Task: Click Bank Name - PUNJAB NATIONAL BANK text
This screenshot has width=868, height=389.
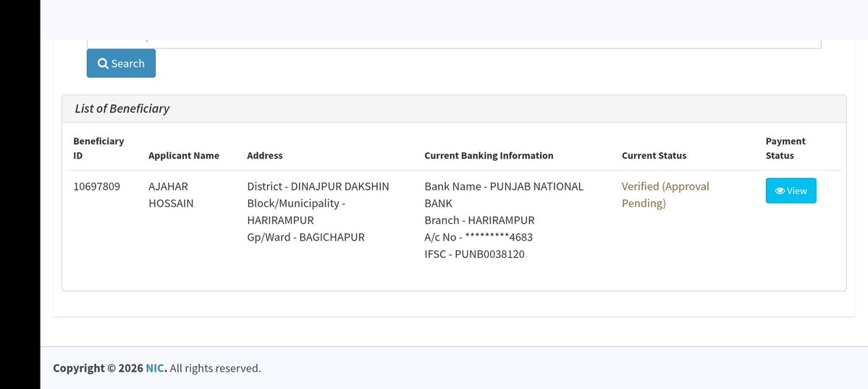Action: click(x=504, y=194)
